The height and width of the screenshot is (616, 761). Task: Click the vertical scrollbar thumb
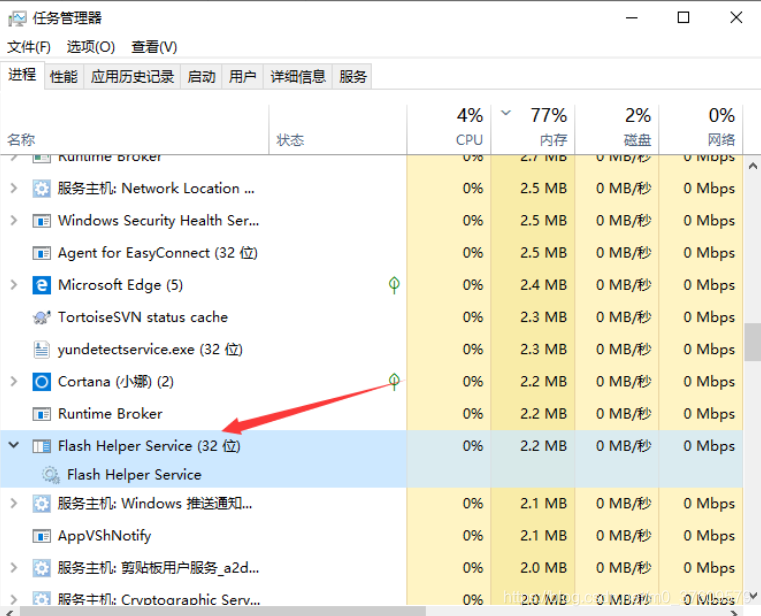point(753,342)
